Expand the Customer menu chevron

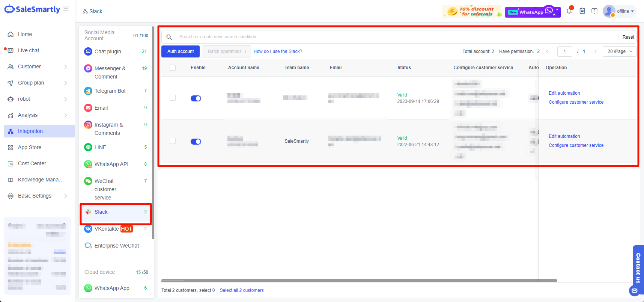pyautogui.click(x=66, y=67)
